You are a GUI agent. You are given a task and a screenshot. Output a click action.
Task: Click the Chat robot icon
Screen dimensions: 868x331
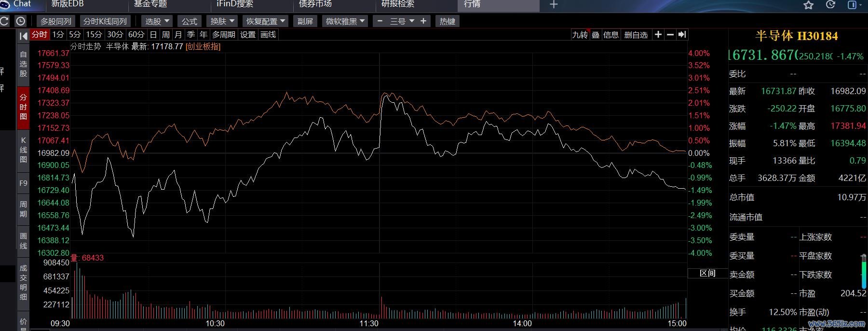coord(5,4)
